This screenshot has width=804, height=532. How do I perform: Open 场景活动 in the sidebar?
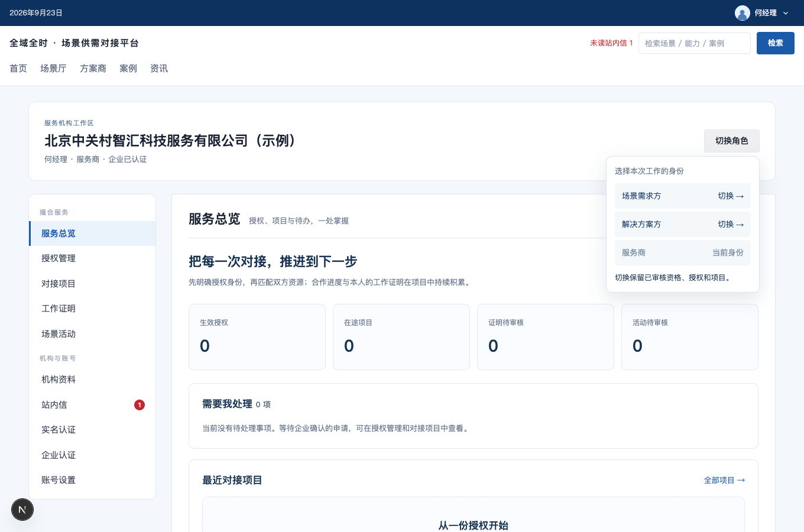tap(92, 334)
